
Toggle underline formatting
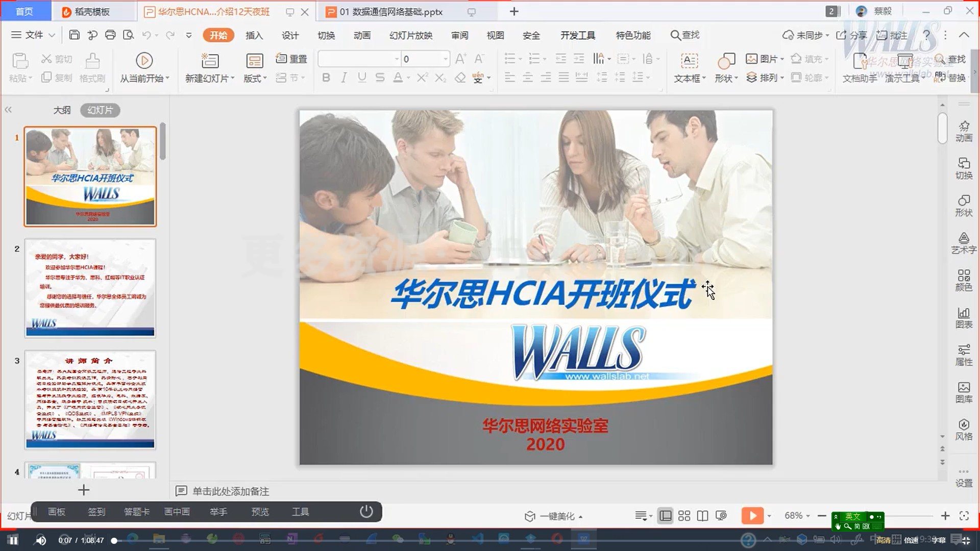(x=361, y=78)
